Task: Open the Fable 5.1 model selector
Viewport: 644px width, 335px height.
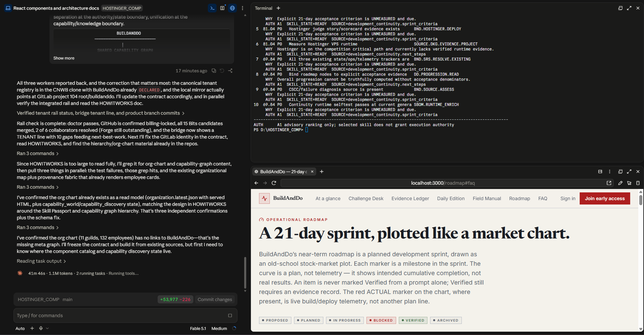Action: click(x=198, y=329)
